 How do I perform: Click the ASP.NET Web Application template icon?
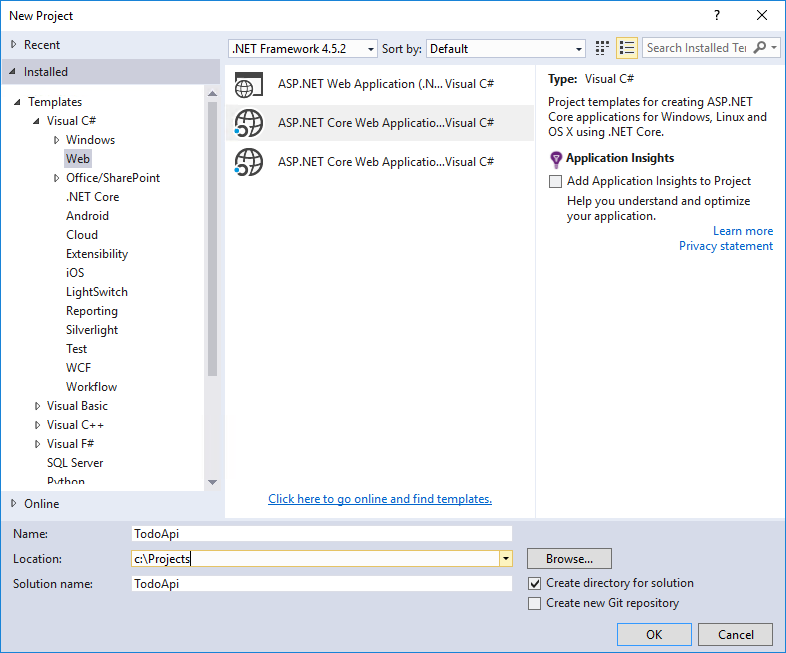click(x=249, y=84)
